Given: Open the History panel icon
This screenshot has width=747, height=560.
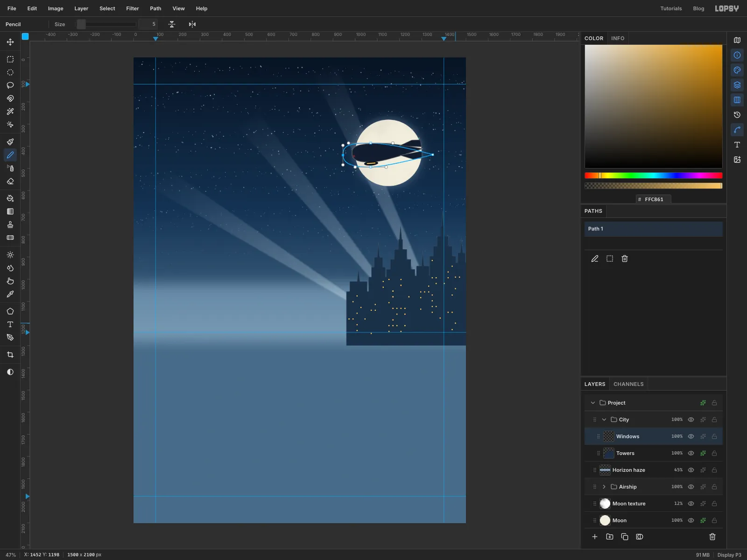Looking at the screenshot, I should [x=737, y=115].
